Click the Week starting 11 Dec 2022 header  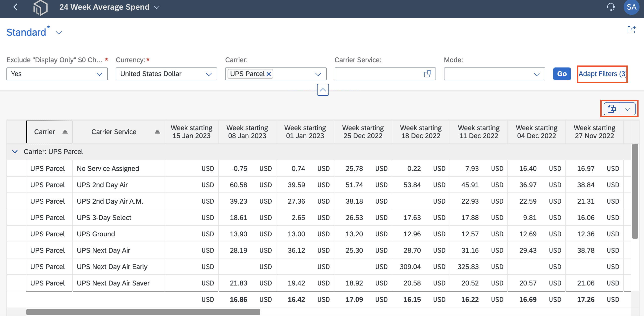[478, 132]
